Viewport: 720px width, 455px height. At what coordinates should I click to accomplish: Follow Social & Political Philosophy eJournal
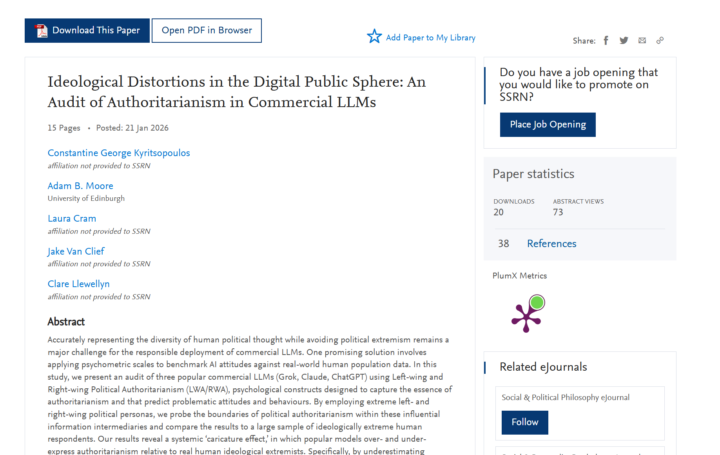click(x=525, y=422)
